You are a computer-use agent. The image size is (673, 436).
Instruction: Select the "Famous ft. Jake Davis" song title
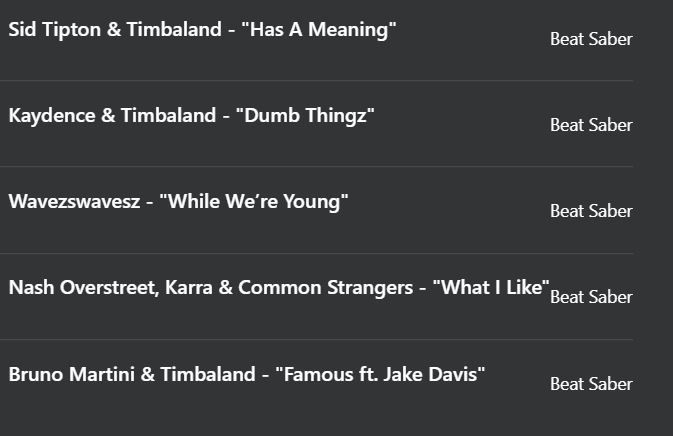click(380, 374)
